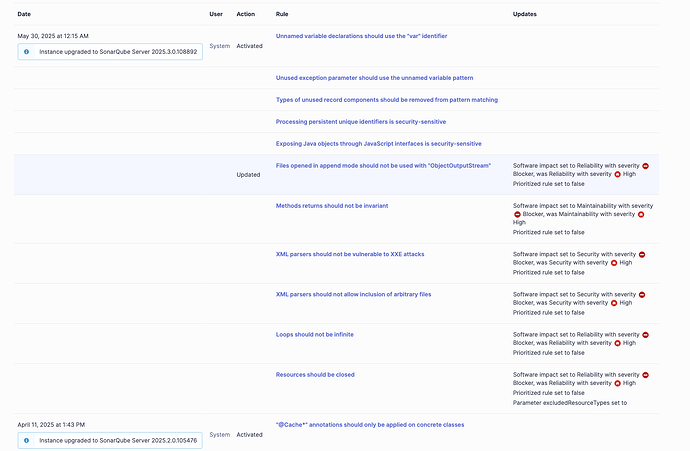Click Blocker icon in 'Methods returns' rule updates
Image resolution: width=690 pixels, height=451 pixels.
pos(517,214)
